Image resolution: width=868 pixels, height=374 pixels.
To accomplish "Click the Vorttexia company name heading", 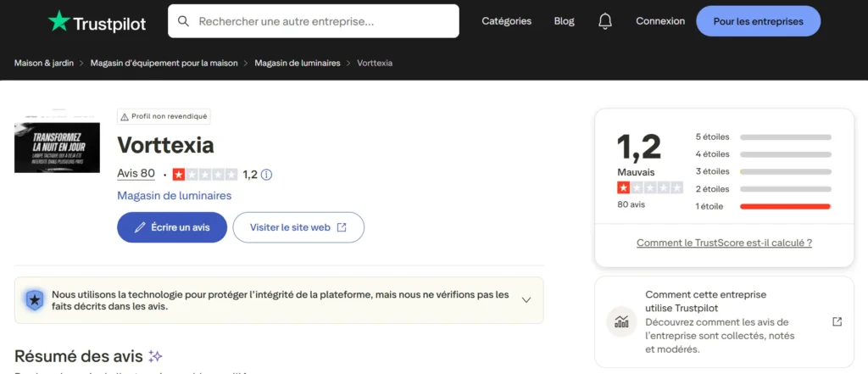I will click(165, 145).
